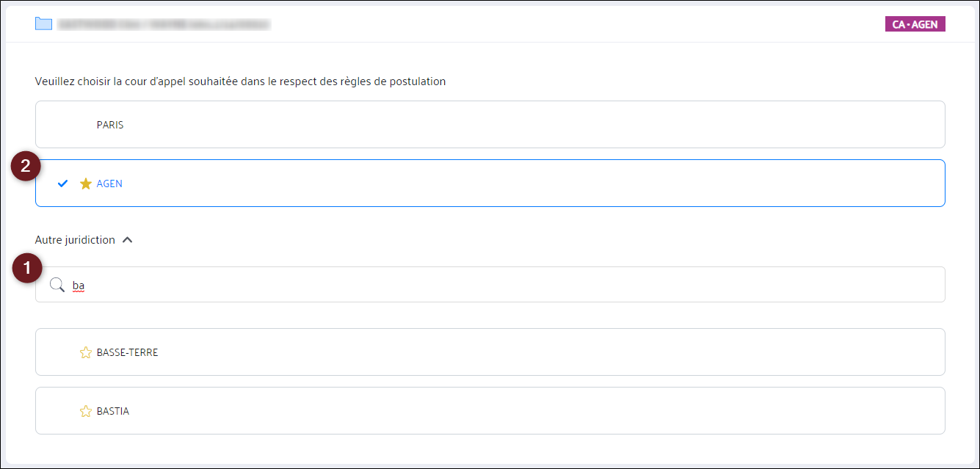This screenshot has height=469, width=980.
Task: Click the magnifying glass search icon
Action: [57, 285]
